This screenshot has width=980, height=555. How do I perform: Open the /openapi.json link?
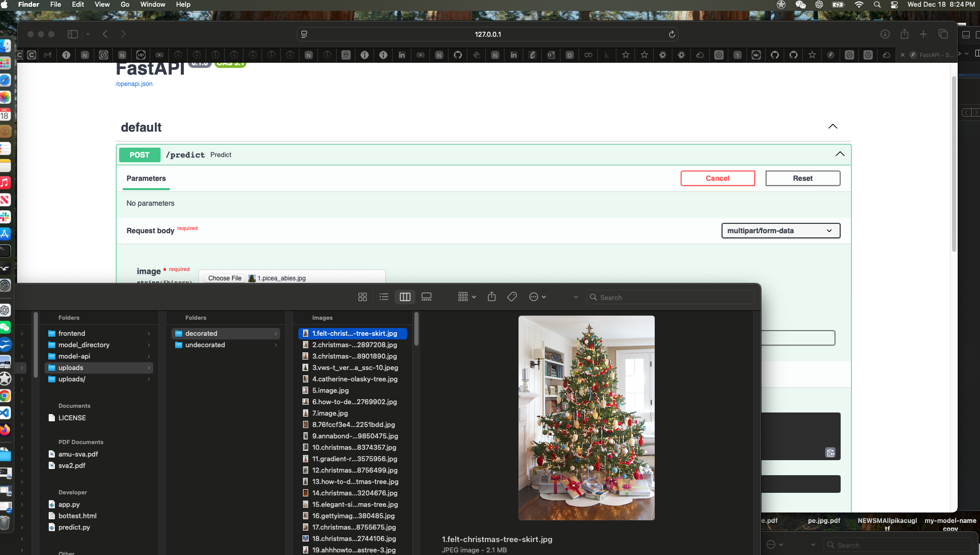click(134, 84)
